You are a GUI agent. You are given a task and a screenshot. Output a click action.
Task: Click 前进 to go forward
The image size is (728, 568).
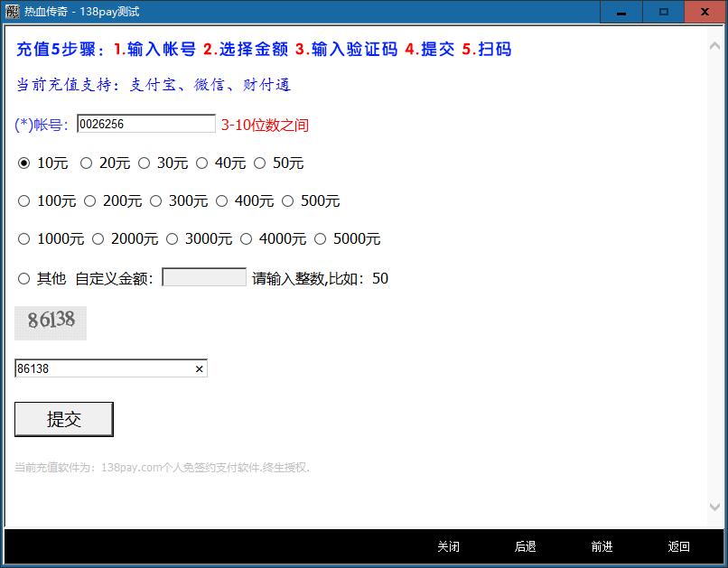(x=602, y=546)
